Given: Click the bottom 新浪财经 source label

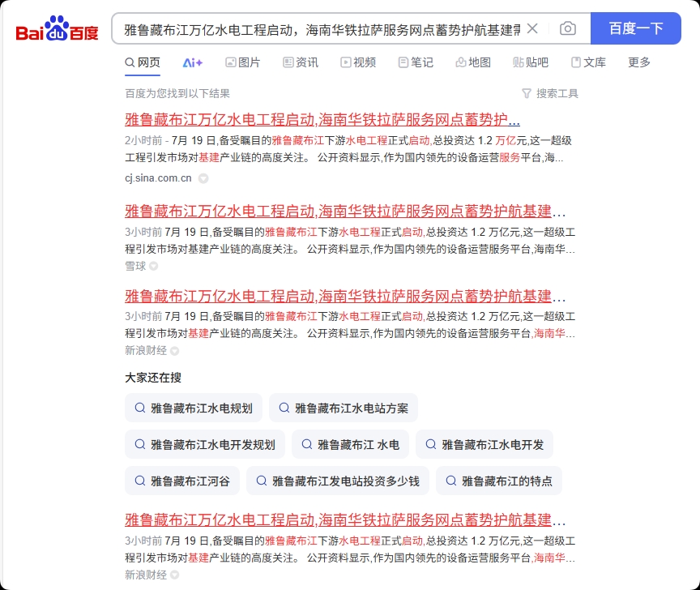Looking at the screenshot, I should 146,575.
